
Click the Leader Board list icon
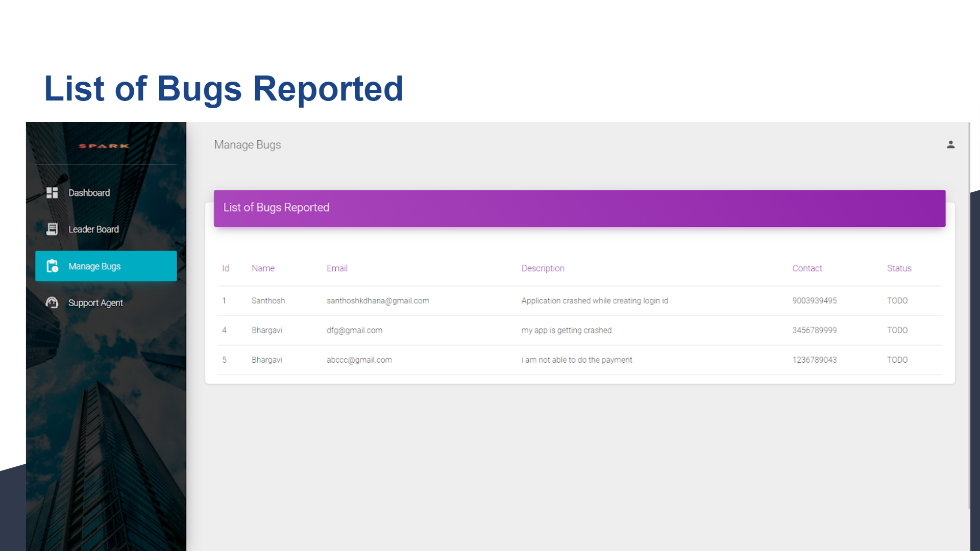point(52,230)
